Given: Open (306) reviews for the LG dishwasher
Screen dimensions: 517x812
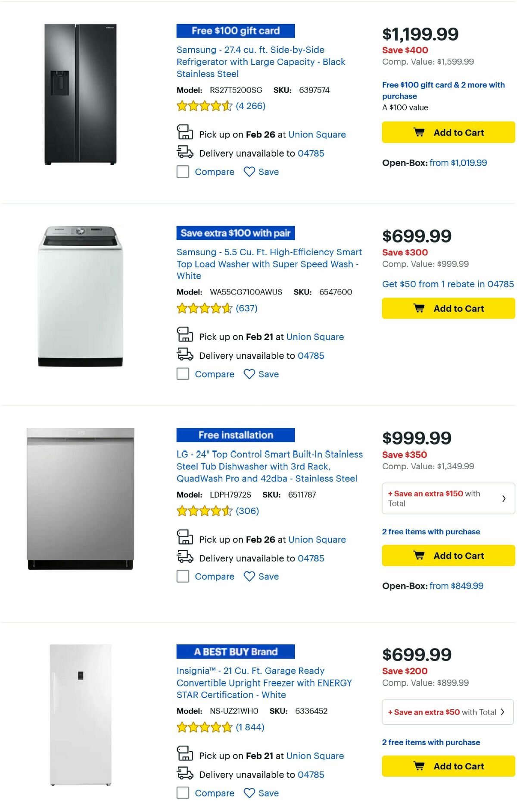Looking at the screenshot, I should (x=248, y=511).
